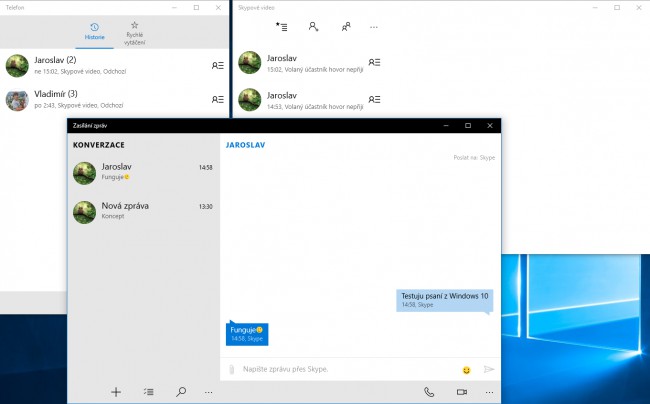Select Vladimír (3) call history entry
Image resolution: width=650 pixels, height=404 pixels.
pyautogui.click(x=114, y=99)
